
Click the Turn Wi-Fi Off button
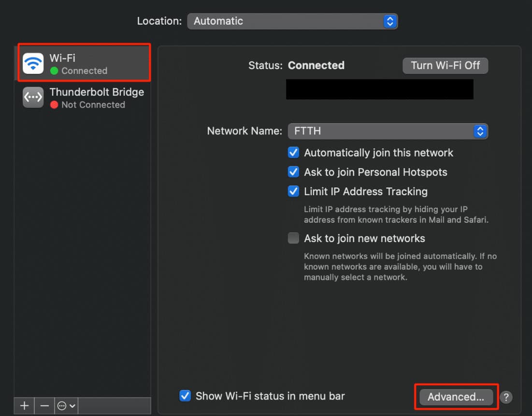tap(445, 65)
